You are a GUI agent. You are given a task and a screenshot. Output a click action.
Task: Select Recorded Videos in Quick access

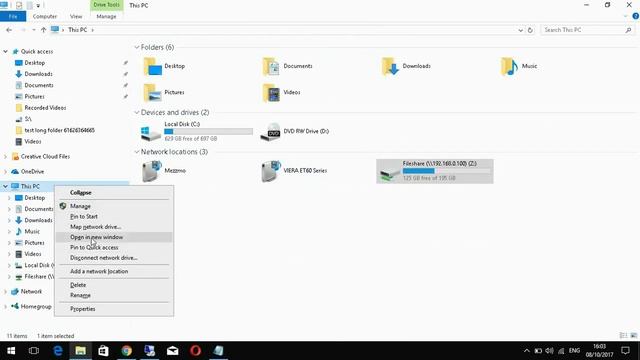click(45, 108)
